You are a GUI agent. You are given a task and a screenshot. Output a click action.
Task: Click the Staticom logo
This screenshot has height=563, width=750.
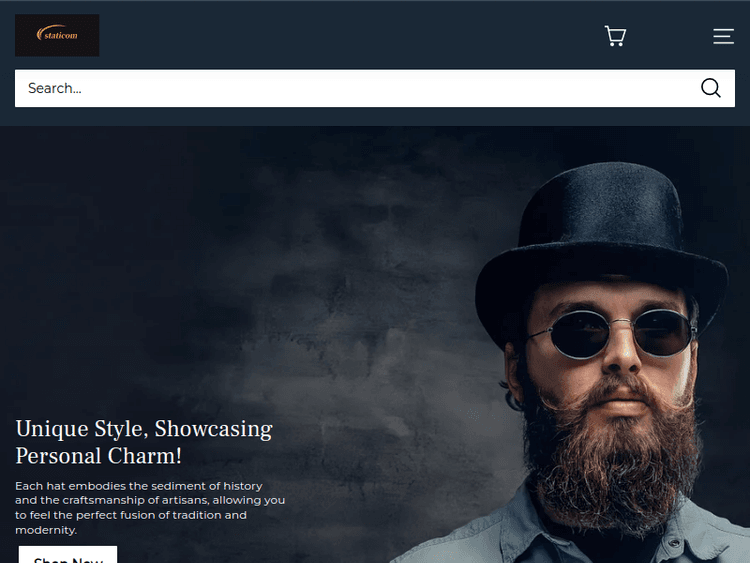point(57,35)
